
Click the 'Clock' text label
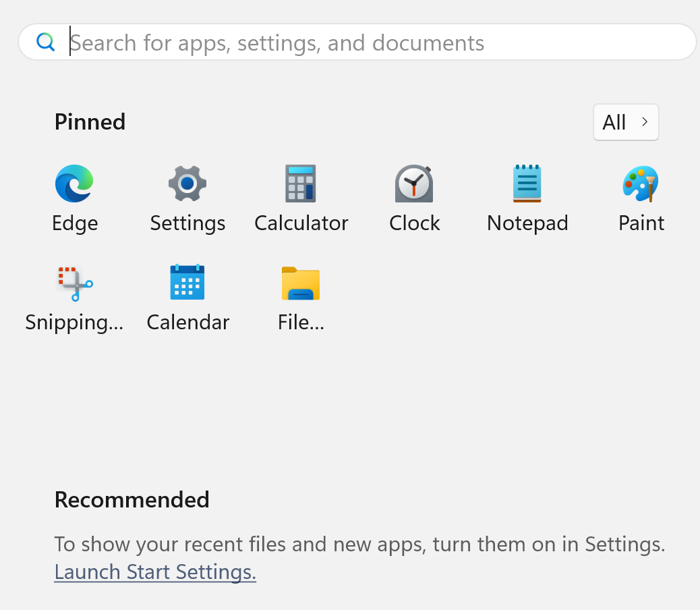tap(415, 223)
